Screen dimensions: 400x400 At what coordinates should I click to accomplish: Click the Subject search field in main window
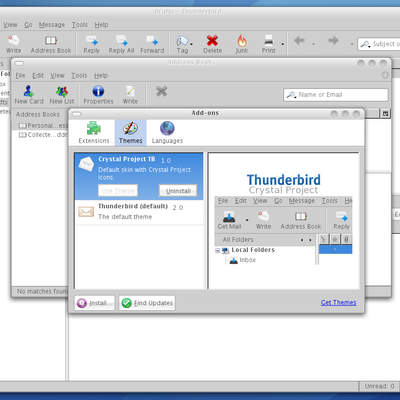click(x=379, y=44)
